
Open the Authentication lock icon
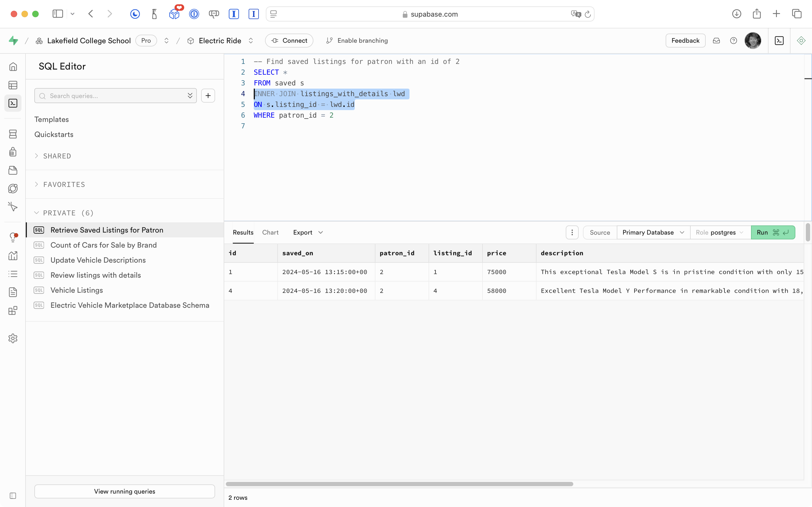coord(13,152)
